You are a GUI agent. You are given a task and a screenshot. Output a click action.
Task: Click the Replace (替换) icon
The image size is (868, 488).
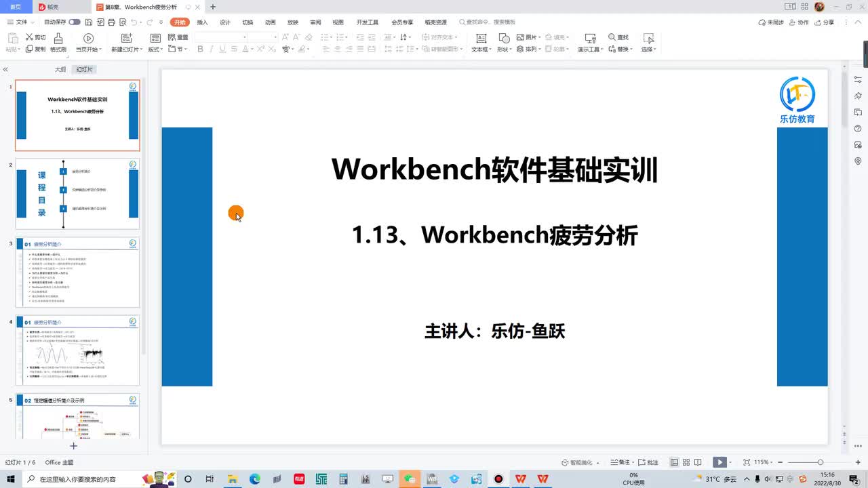[612, 49]
